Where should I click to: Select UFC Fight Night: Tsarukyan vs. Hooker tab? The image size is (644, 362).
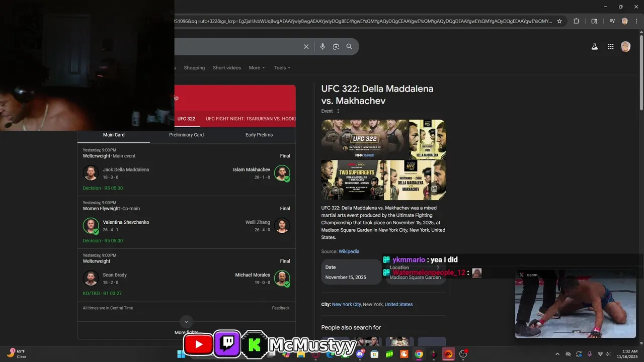click(x=251, y=119)
